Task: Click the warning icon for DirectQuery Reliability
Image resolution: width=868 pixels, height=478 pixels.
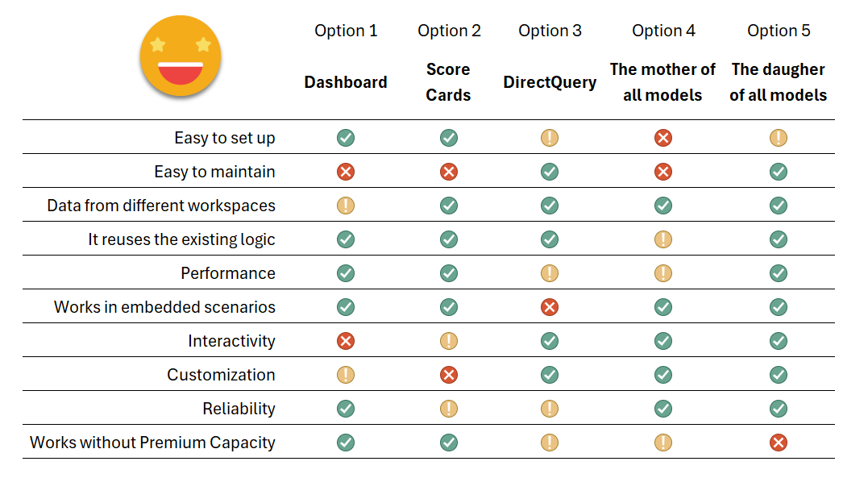Action: tap(550, 409)
